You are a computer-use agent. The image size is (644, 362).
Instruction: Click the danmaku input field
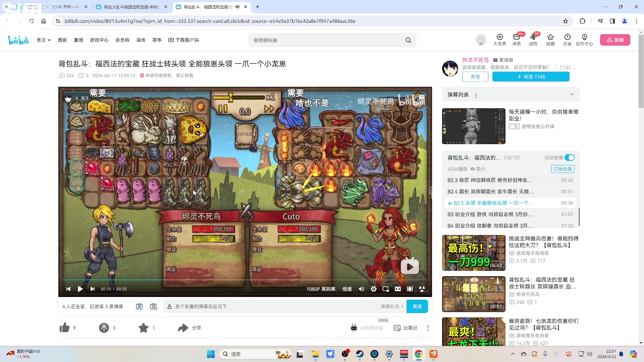coord(272,306)
